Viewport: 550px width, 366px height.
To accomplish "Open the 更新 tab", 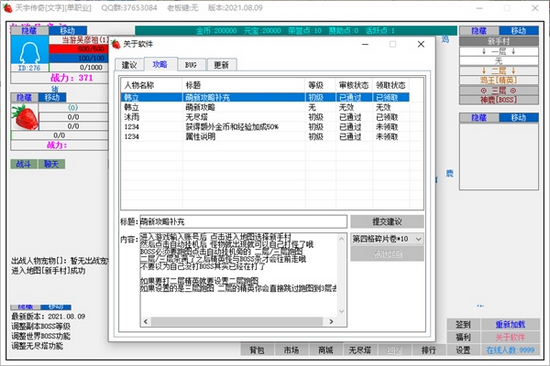I will point(221,65).
